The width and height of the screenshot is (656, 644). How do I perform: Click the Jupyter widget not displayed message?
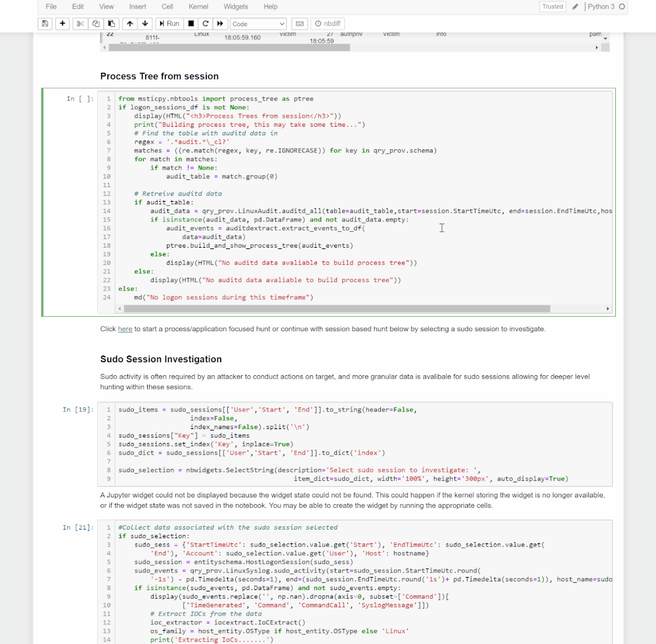[x=352, y=500]
